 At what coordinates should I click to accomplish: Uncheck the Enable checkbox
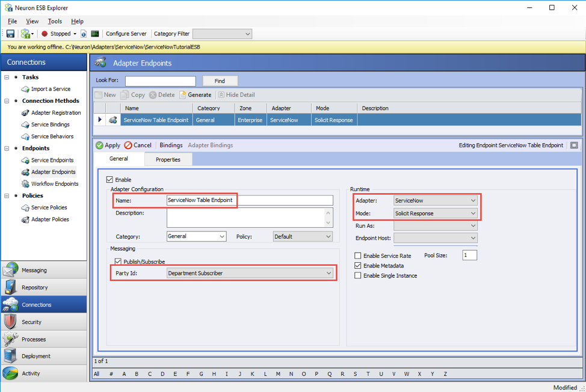(x=109, y=180)
